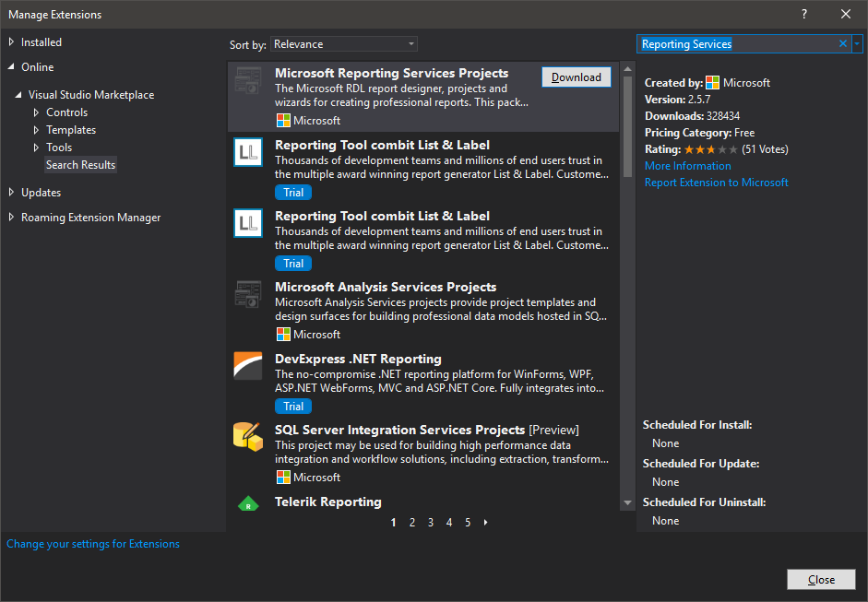Collapse the Visual Studio Marketplace node
The image size is (868, 602).
point(18,95)
